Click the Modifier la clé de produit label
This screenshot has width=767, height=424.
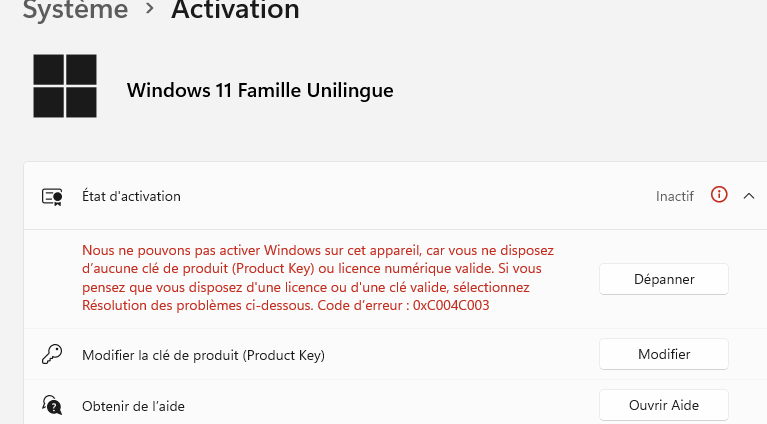coord(204,355)
